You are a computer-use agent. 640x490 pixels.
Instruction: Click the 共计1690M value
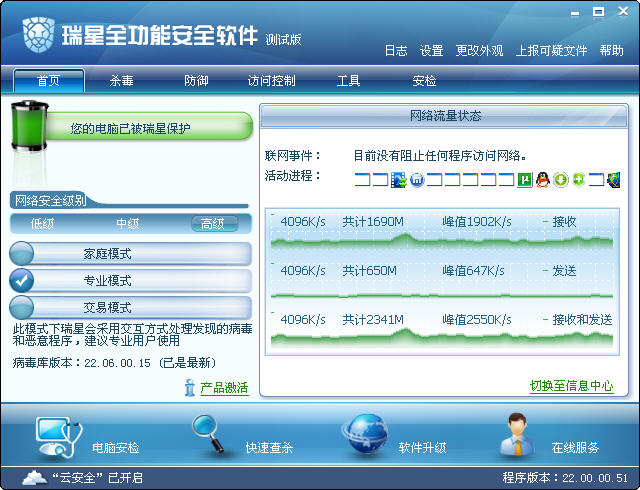point(373,222)
